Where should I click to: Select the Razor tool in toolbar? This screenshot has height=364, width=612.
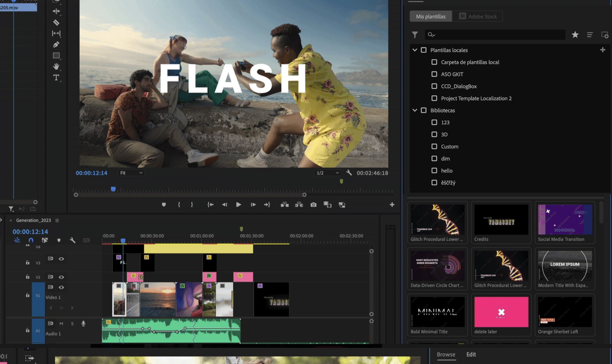tap(56, 23)
